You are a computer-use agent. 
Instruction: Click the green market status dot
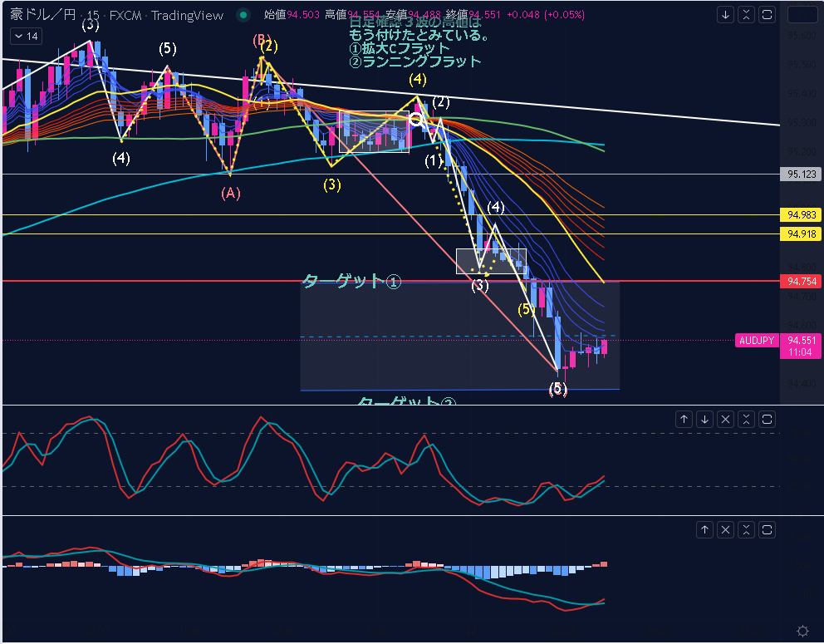(x=242, y=15)
